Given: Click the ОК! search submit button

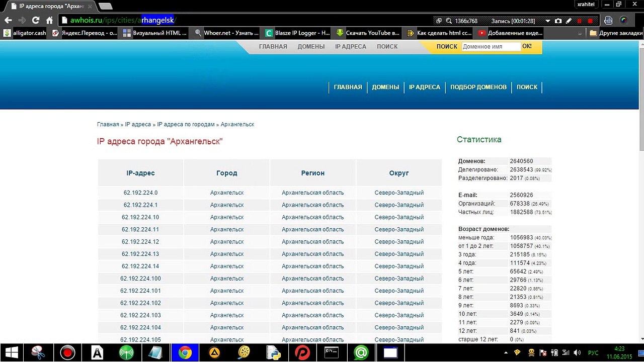Looking at the screenshot, I should click(527, 46).
